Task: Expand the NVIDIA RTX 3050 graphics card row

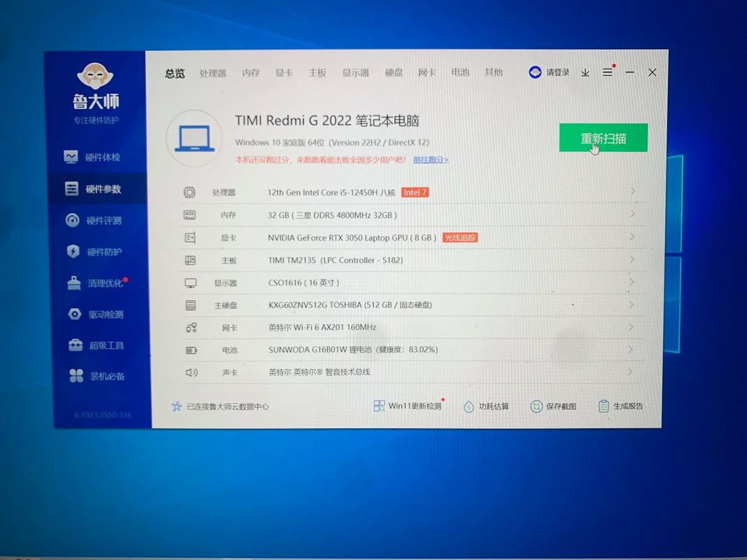Action: 632,237
